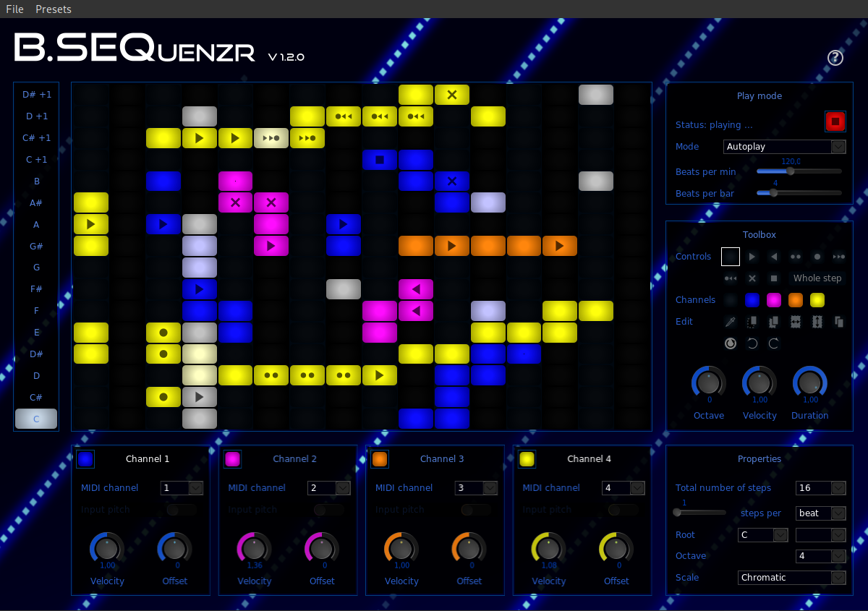Open the Properties Octave 4 dropdown
Image resolution: width=868 pixels, height=611 pixels.
pyautogui.click(x=821, y=557)
